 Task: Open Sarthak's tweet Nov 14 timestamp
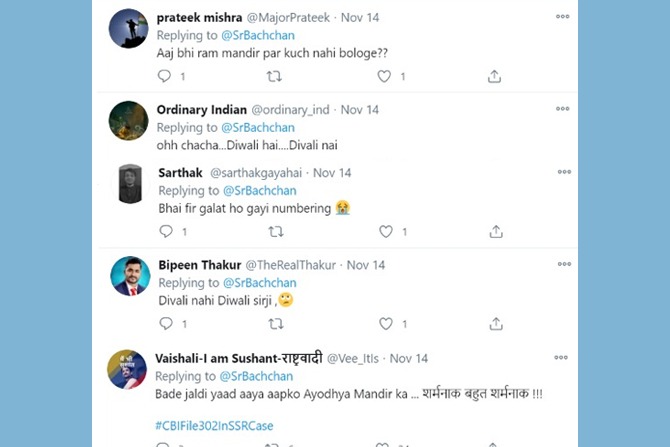pos(332,172)
